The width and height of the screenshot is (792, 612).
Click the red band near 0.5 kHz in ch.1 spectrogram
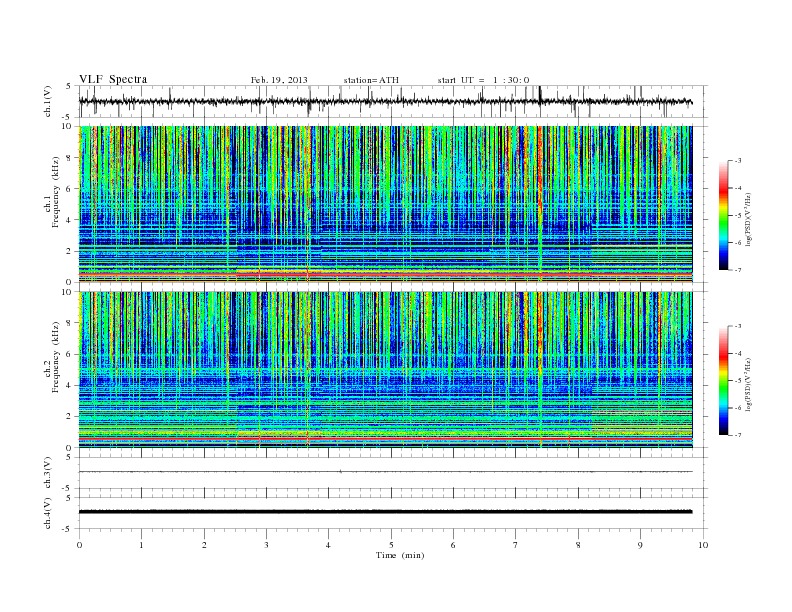click(x=385, y=274)
